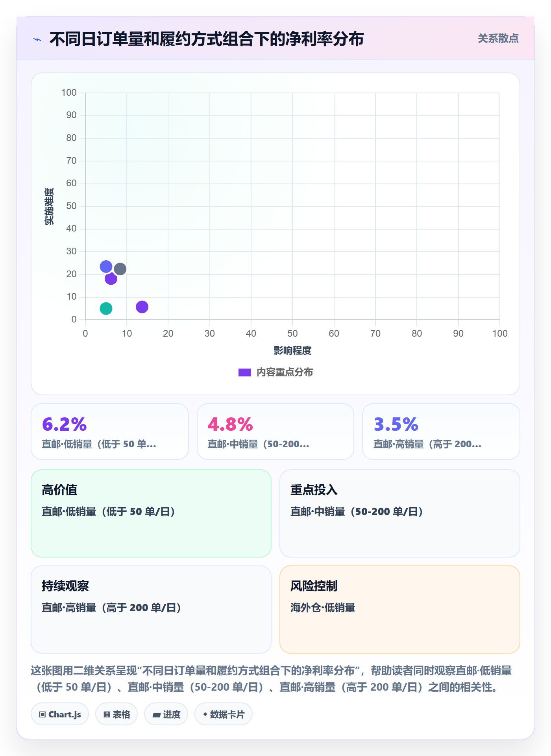Screen dimensions: 551x756
Task: Open the 3.5% 直邮·高销量 stat card
Action: pyautogui.click(x=441, y=432)
